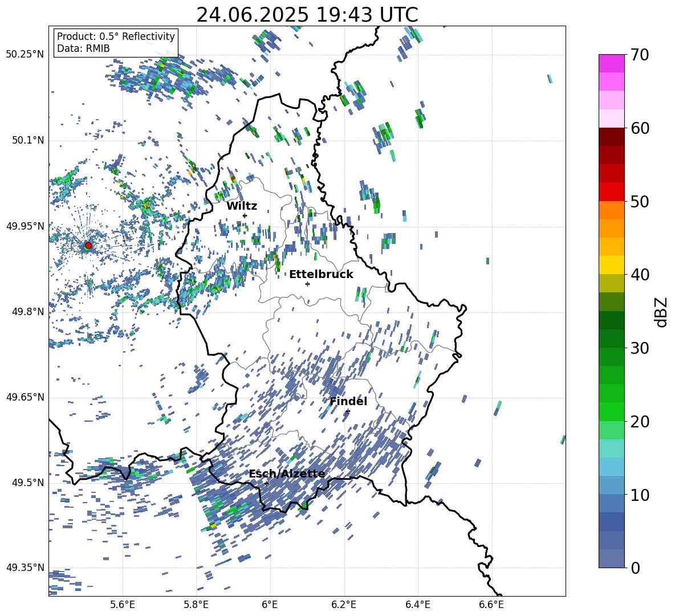Click the 49.65°N latitude label
Screen dimensions: 675x616
[25, 397]
